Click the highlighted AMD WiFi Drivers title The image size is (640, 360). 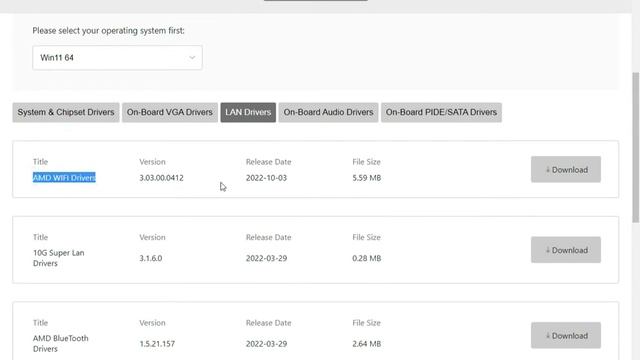tap(64, 178)
